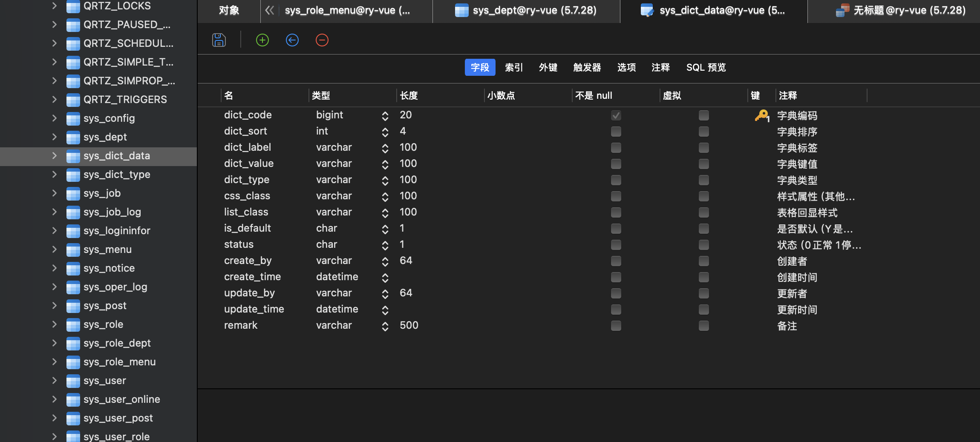
Task: Click the blue insert field arrow icon
Action: coord(292,40)
